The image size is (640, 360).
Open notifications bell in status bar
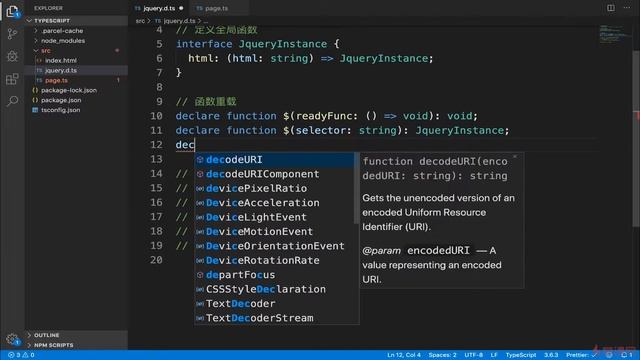point(627,355)
